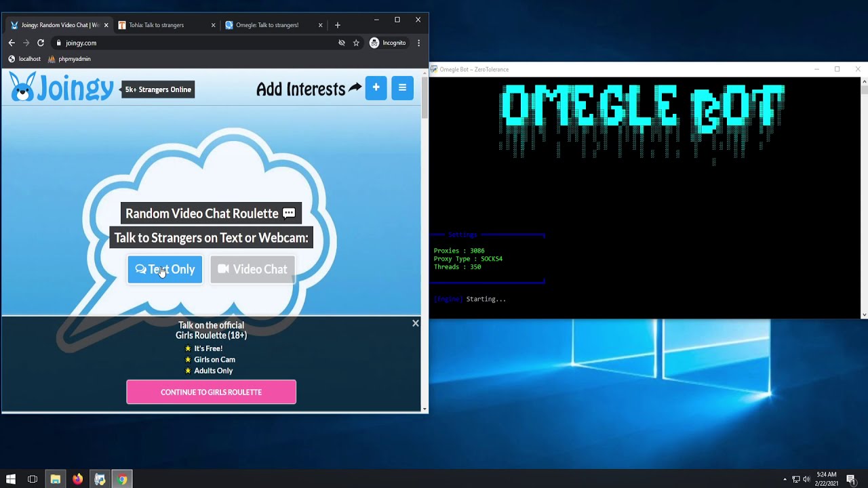Click the Adults Only bullet text
The image size is (868, 488).
[x=213, y=371]
